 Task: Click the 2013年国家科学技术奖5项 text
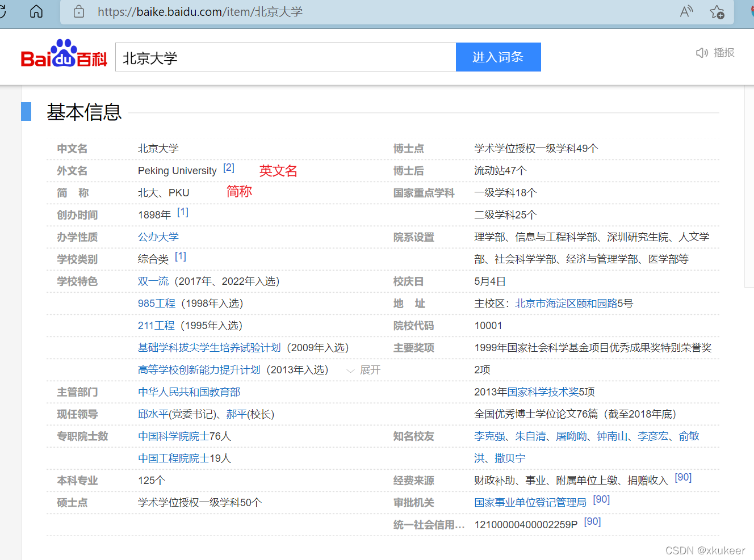click(x=535, y=392)
